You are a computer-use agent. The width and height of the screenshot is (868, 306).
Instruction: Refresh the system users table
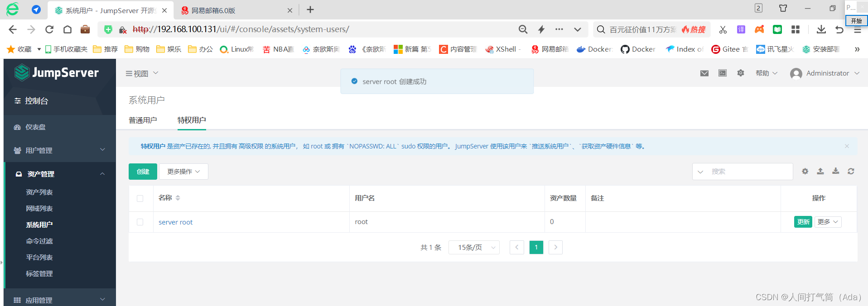click(x=851, y=171)
